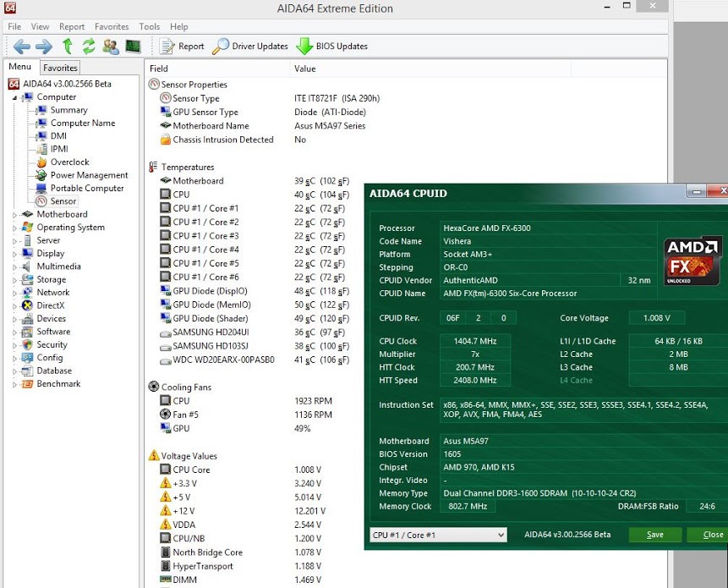The width and height of the screenshot is (728, 588).
Task: Open Power Management tree item
Action: 89,175
